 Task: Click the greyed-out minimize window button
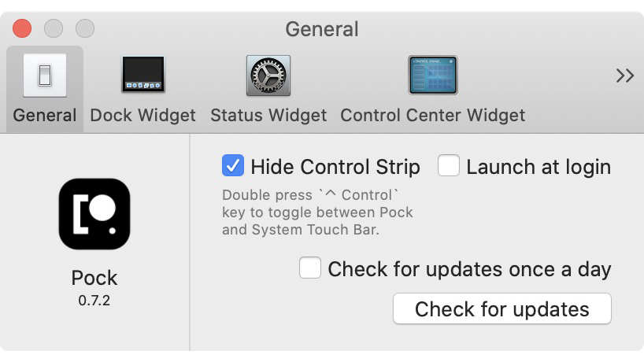pyautogui.click(x=54, y=28)
